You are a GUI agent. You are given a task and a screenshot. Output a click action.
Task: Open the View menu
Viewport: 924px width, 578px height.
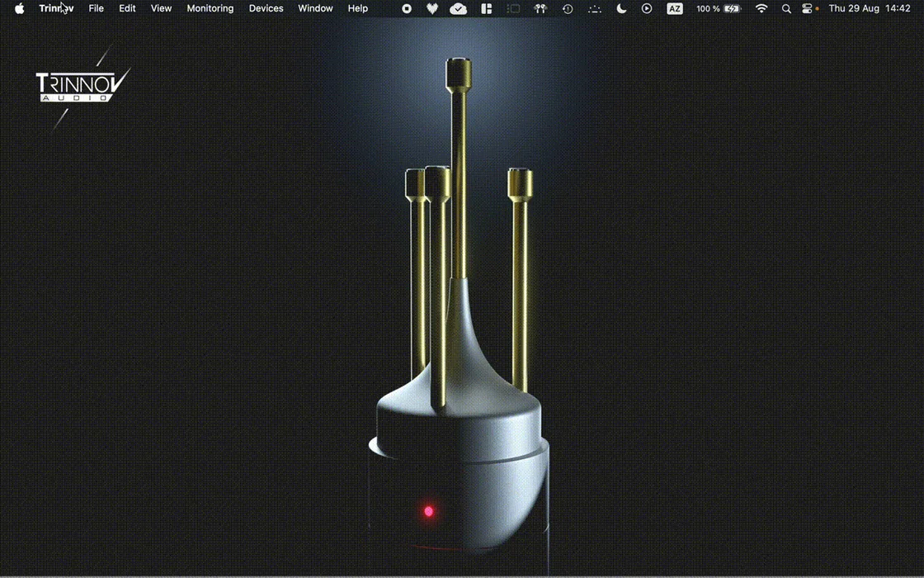tap(161, 8)
